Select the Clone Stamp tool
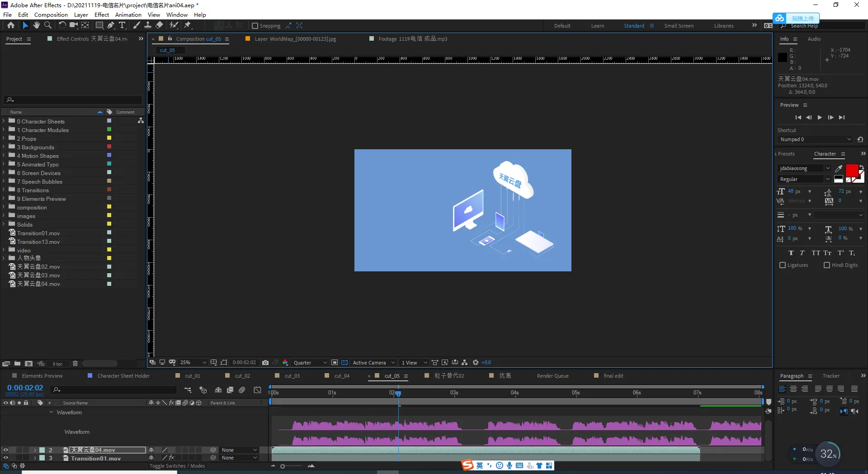Screen dimensions: 868x474 click(x=148, y=25)
